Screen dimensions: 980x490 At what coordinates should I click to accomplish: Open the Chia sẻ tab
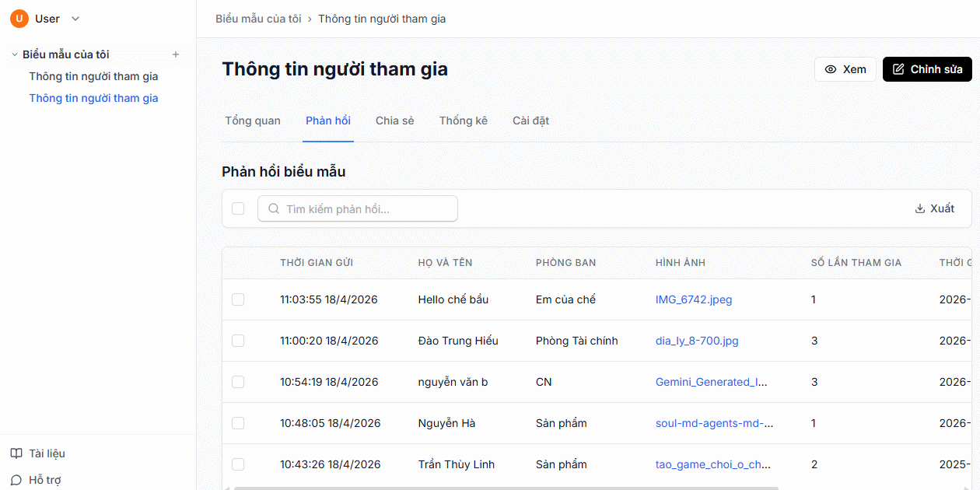click(x=394, y=121)
